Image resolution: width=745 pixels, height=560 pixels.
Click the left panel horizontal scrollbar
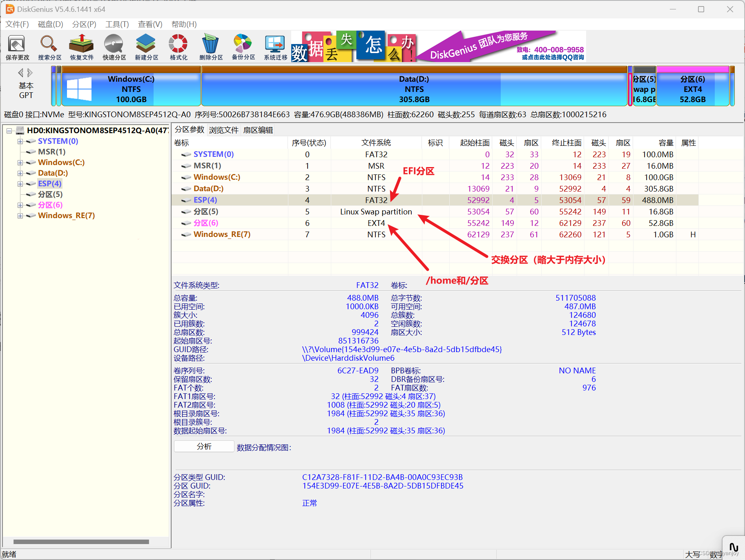pyautogui.click(x=81, y=542)
